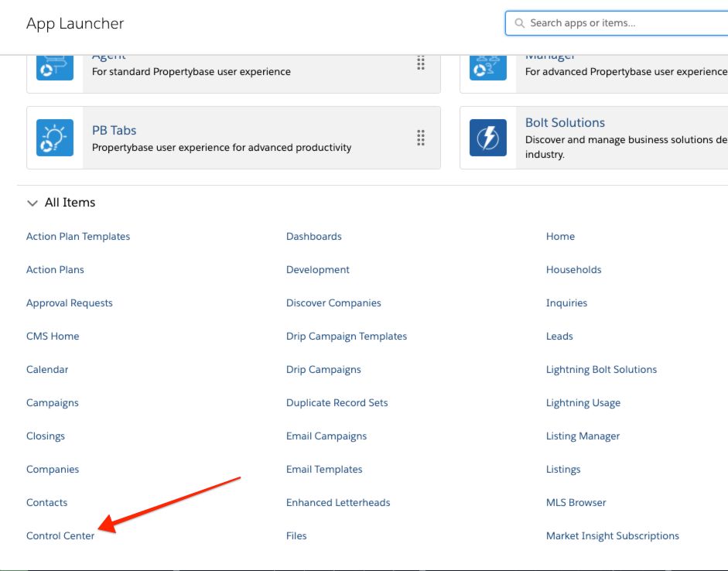
Task: Open Market Insight Subscriptions
Action: pyautogui.click(x=612, y=535)
